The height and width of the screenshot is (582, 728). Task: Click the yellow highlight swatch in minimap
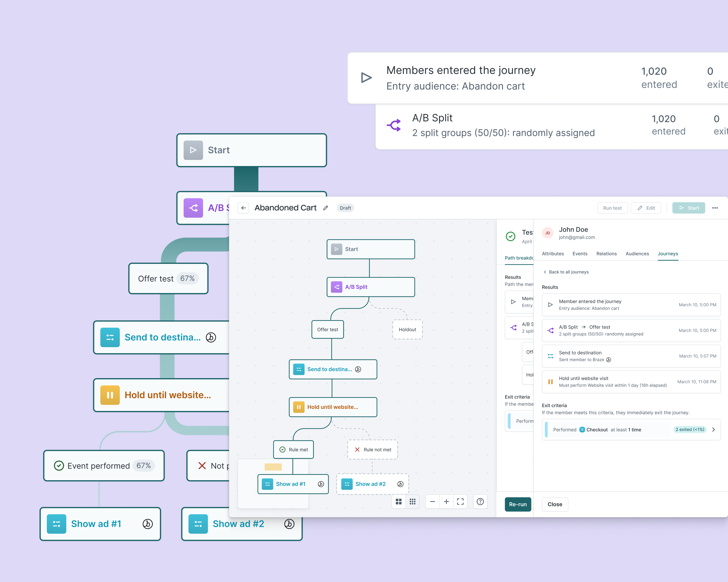(x=273, y=467)
